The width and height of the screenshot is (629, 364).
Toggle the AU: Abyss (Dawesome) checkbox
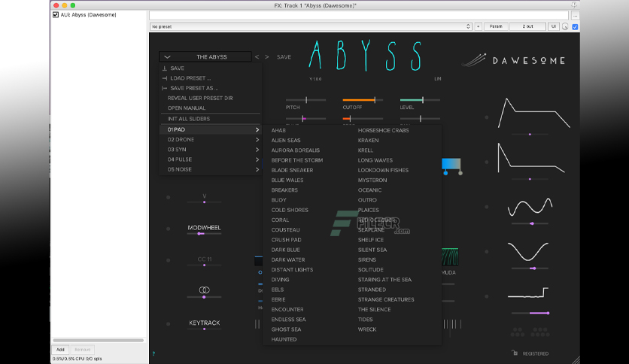coord(56,15)
